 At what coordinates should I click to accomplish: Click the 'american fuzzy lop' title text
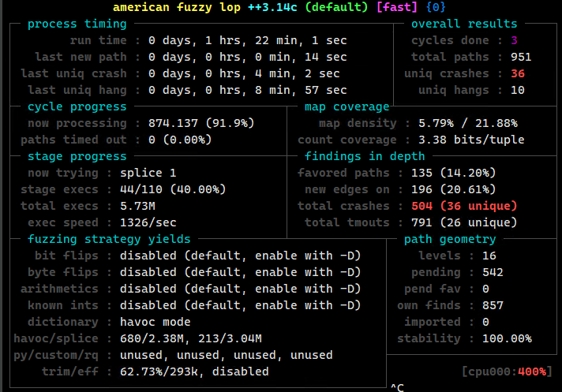(177, 7)
